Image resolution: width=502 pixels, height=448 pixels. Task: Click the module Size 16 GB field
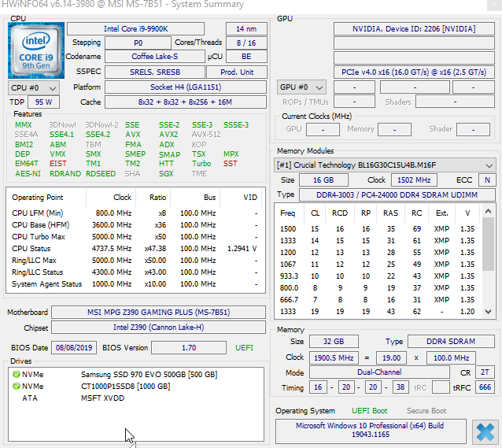(x=323, y=180)
